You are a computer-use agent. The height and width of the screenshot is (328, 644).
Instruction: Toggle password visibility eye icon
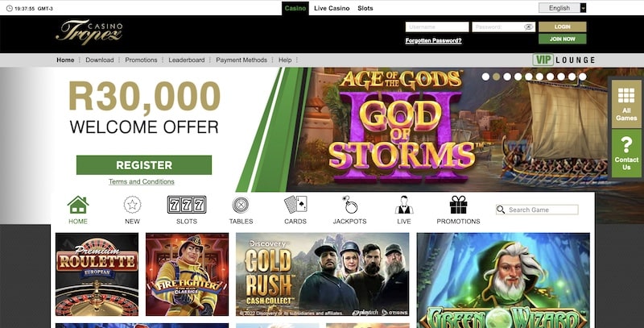click(x=529, y=27)
